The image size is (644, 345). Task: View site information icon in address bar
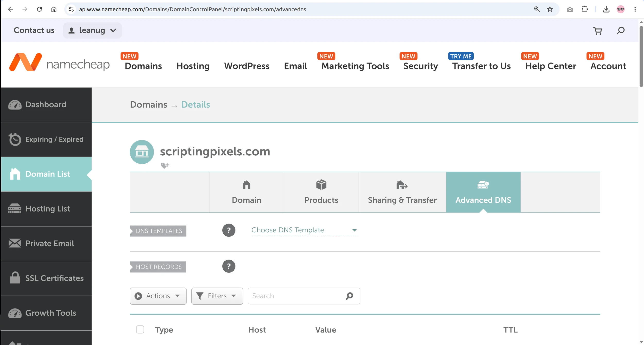click(x=71, y=9)
